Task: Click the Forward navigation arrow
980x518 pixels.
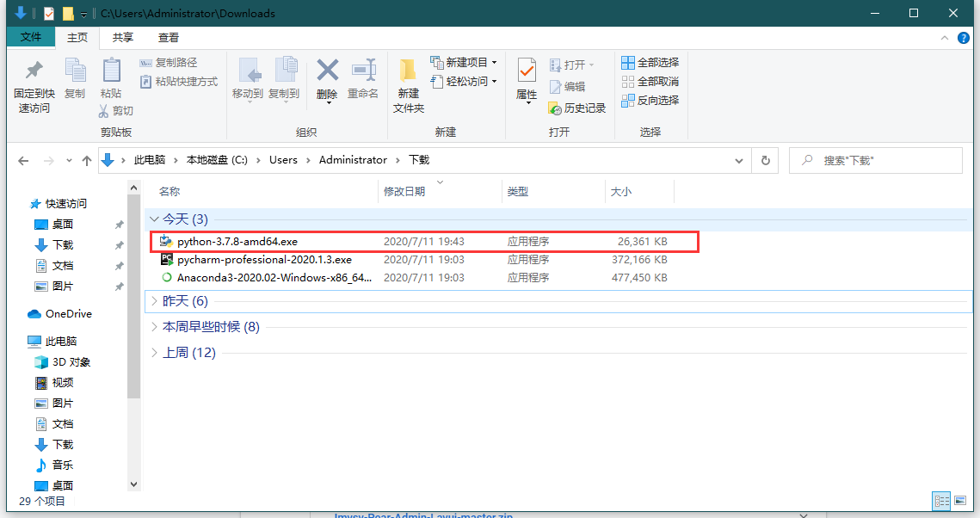Action: [x=48, y=161]
